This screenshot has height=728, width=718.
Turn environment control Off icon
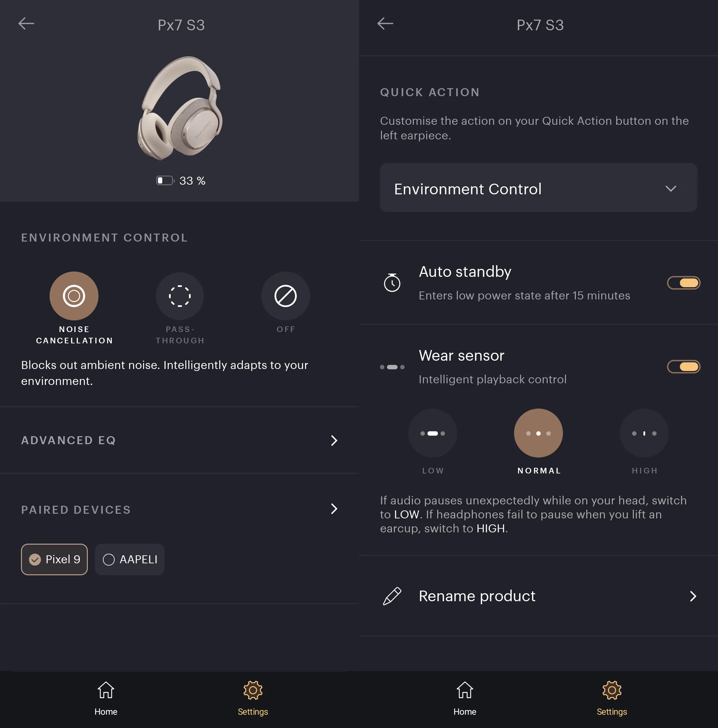(285, 296)
